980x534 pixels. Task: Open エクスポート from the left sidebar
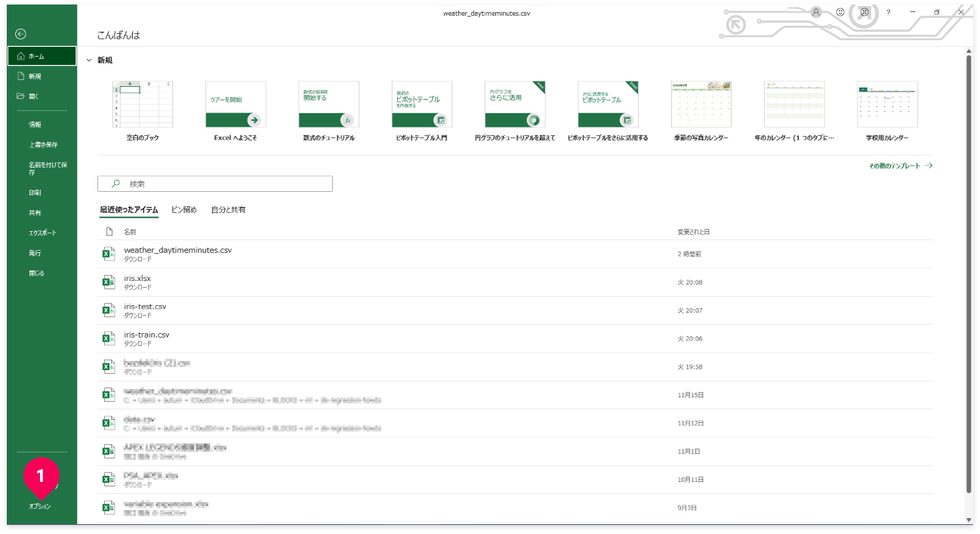click(x=42, y=233)
